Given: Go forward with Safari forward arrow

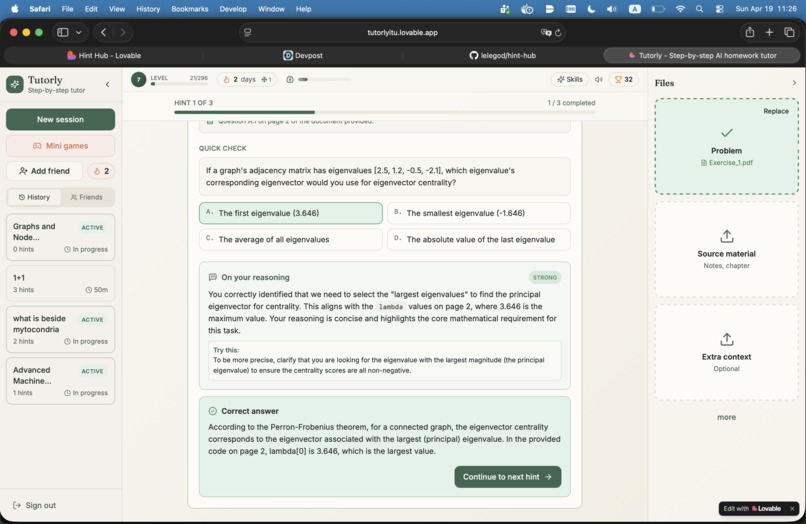Looking at the screenshot, I should coord(122,32).
